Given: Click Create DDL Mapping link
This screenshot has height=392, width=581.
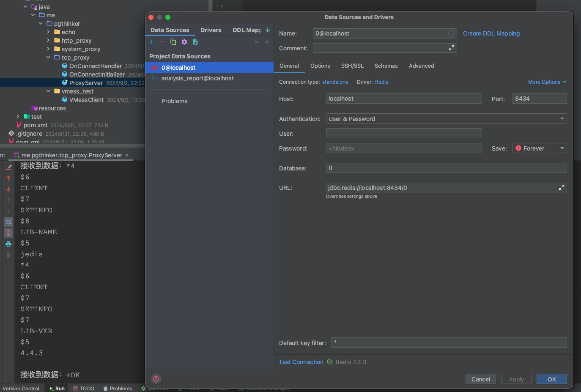Looking at the screenshot, I should click(491, 33).
